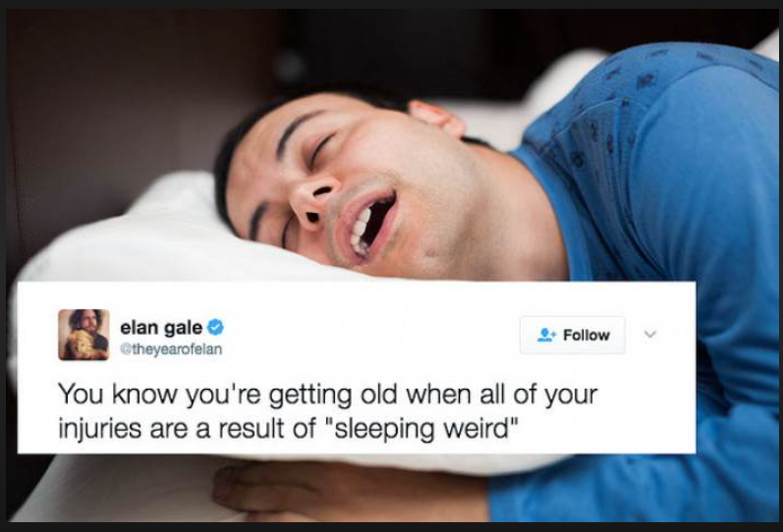
Task: Click the tweet line "You know you're getting old"
Action: [x=227, y=395]
